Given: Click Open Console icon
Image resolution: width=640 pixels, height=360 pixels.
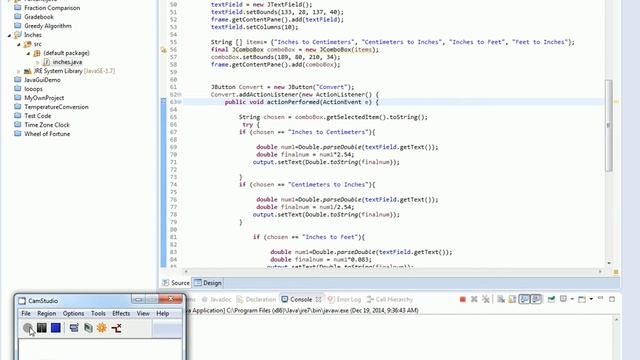Looking at the screenshot, I should click(582, 300).
